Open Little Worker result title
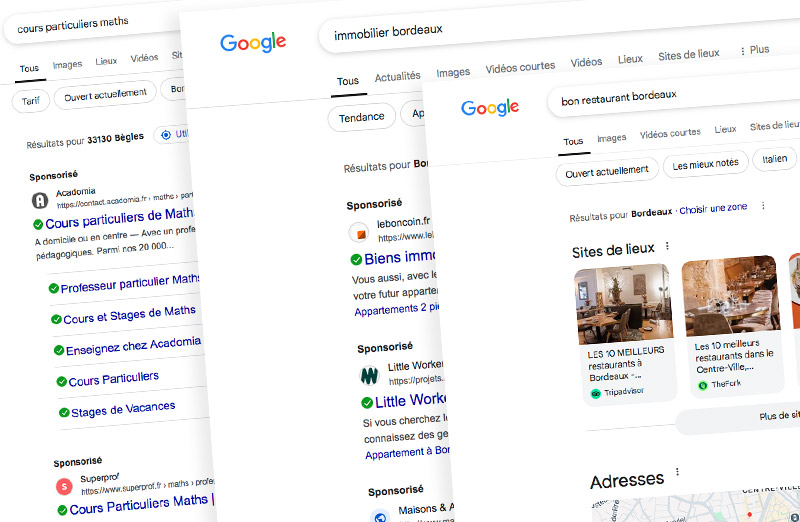800x522 pixels. (x=411, y=401)
